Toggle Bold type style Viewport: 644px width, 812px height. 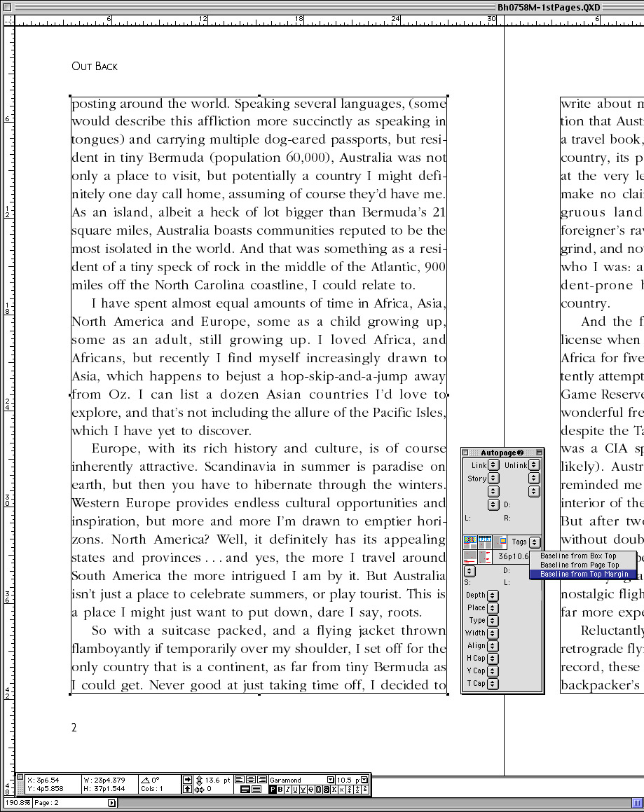click(x=281, y=790)
